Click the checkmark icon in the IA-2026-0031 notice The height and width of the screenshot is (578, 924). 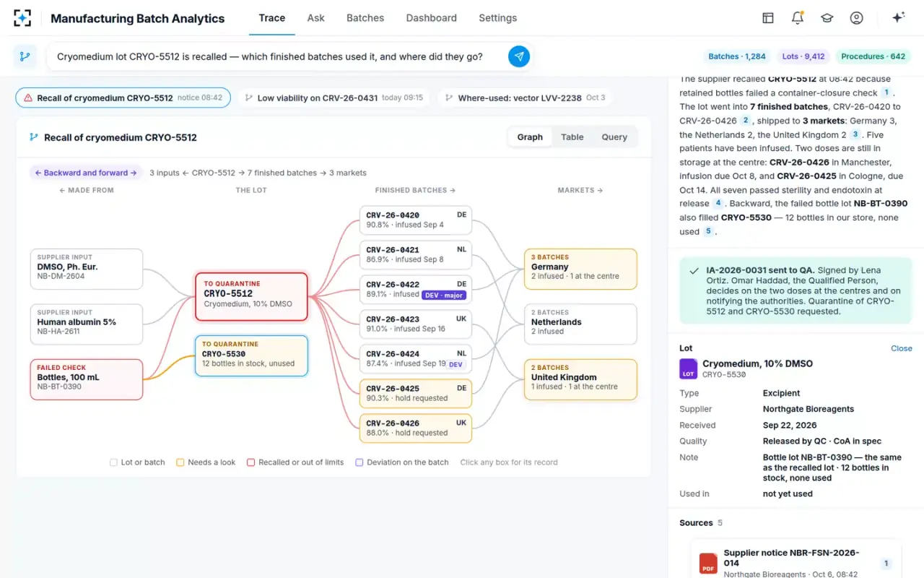point(693,270)
